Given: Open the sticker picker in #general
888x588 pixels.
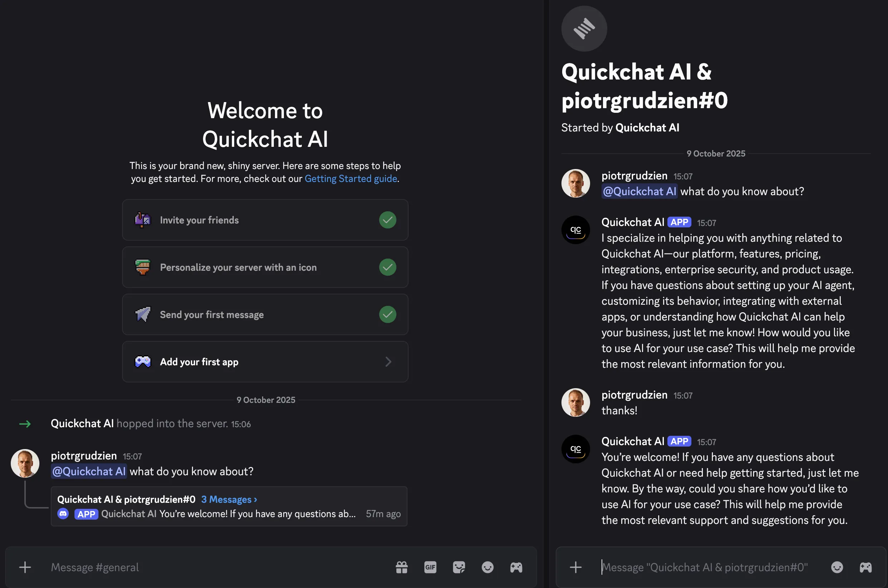Looking at the screenshot, I should click(x=459, y=567).
